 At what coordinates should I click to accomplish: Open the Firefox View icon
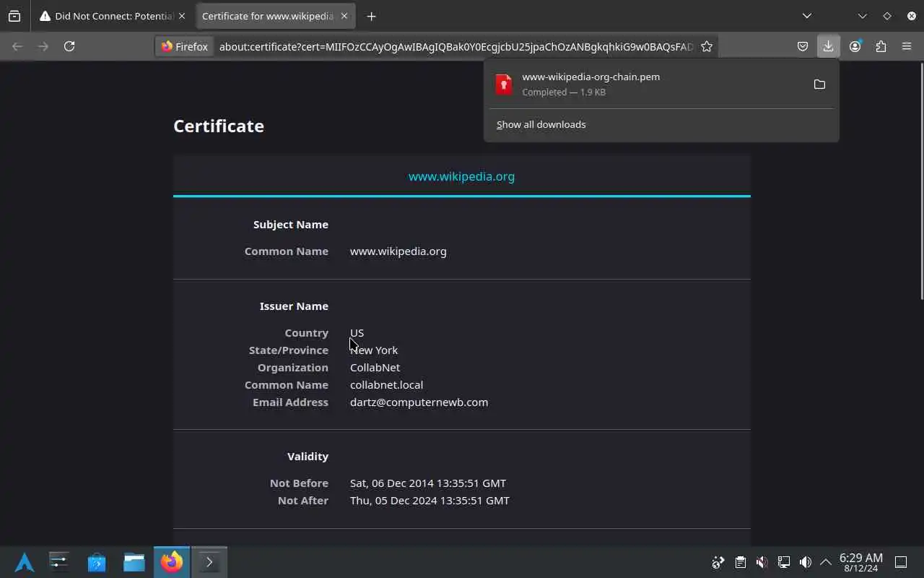coord(14,16)
